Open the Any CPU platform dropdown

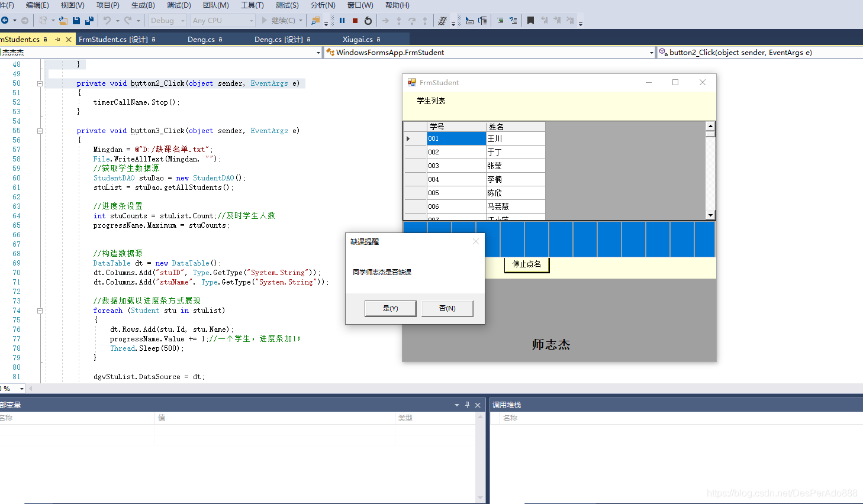(x=252, y=21)
